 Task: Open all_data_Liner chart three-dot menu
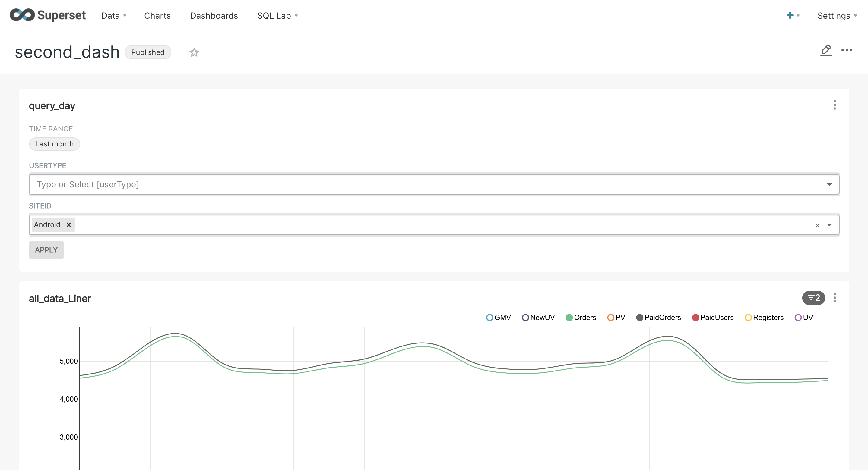click(834, 298)
